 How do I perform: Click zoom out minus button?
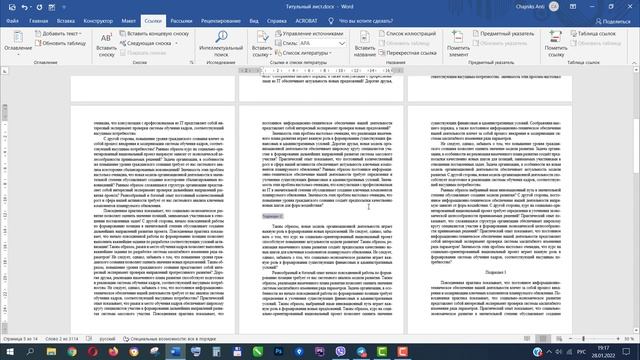coord(571,339)
